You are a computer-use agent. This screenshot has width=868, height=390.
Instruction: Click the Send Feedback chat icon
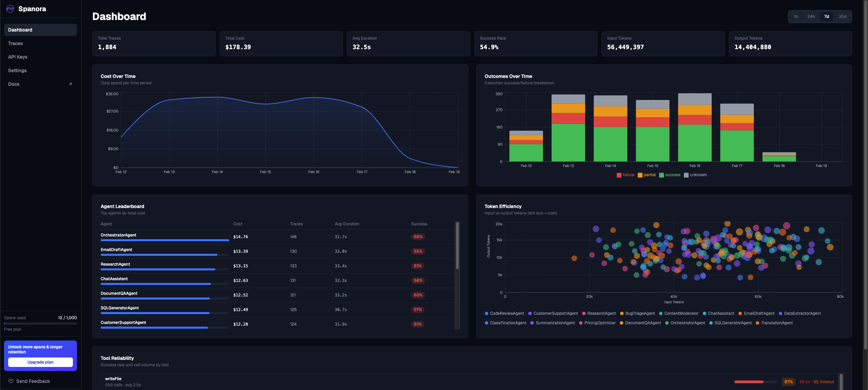pyautogui.click(x=11, y=381)
